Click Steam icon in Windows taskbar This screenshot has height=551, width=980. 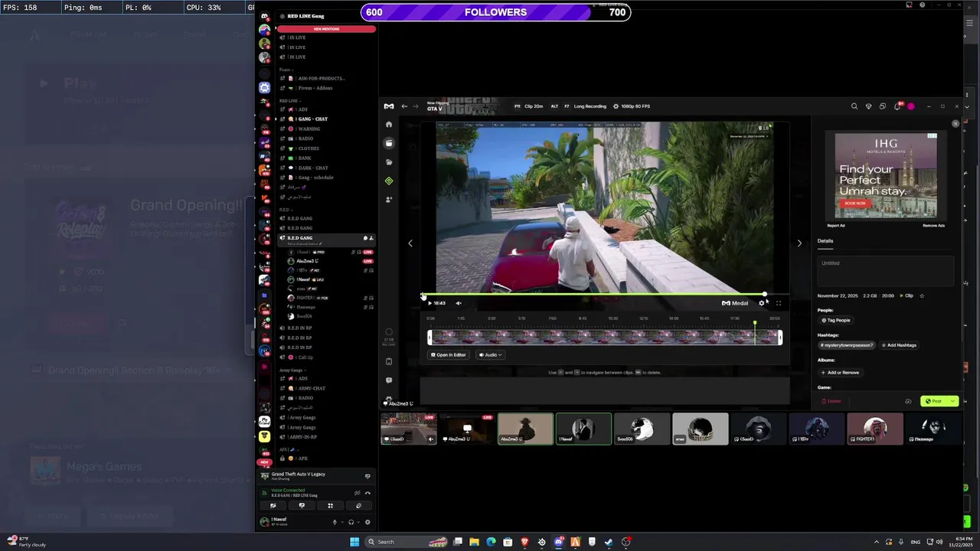coord(609,542)
